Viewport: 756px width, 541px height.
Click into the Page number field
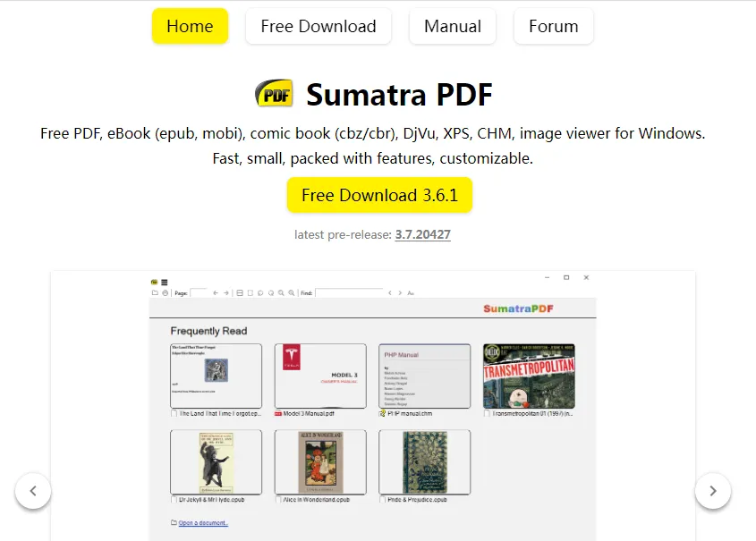(x=199, y=292)
